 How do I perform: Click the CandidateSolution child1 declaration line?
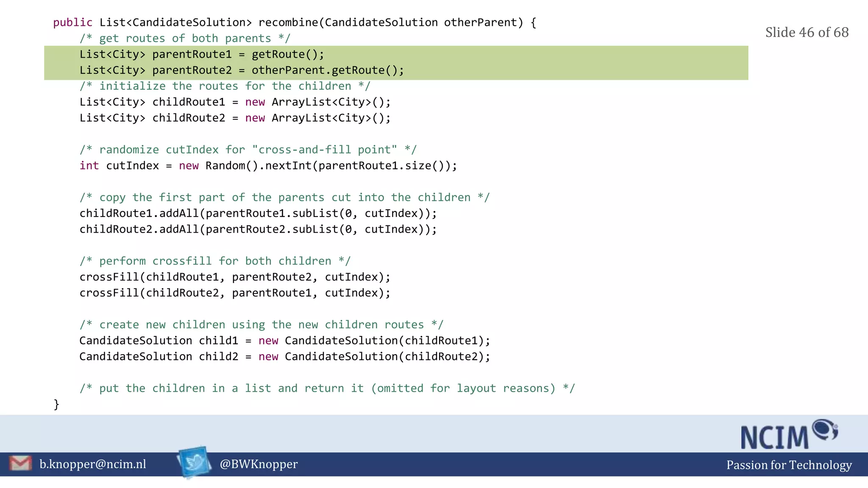pyautogui.click(x=284, y=341)
